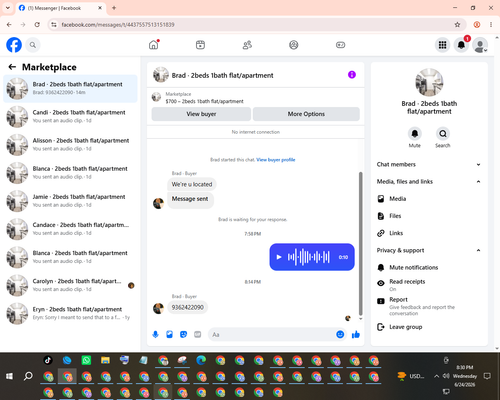Select Mute notifications option
Image resolution: width=500 pixels, height=400 pixels.
(429, 267)
